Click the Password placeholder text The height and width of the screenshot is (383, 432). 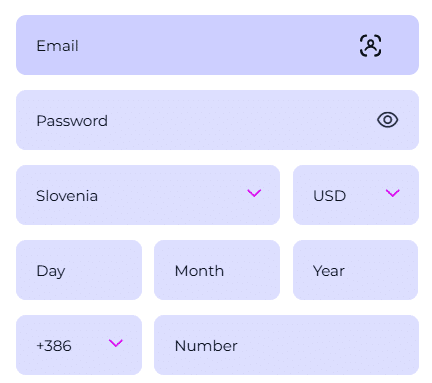[72, 121]
